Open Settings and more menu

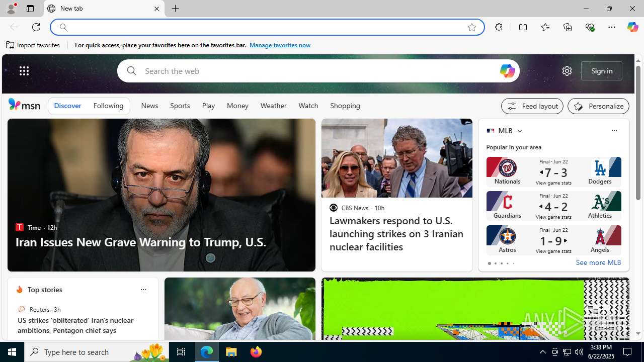tap(611, 27)
